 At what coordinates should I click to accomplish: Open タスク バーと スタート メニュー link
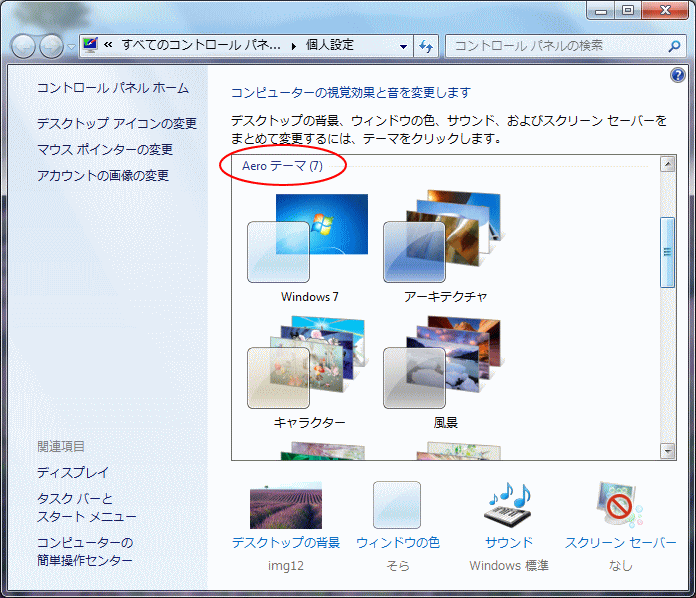tap(87, 507)
